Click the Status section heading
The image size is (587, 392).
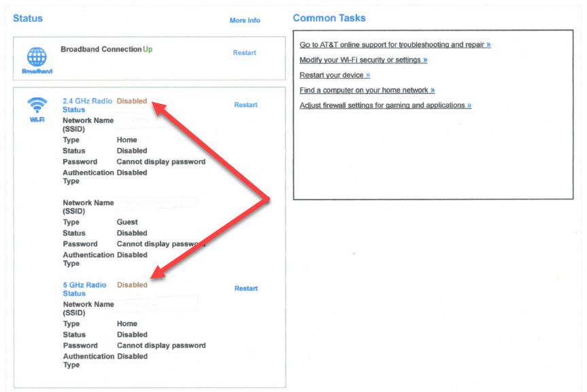pyautogui.click(x=28, y=18)
